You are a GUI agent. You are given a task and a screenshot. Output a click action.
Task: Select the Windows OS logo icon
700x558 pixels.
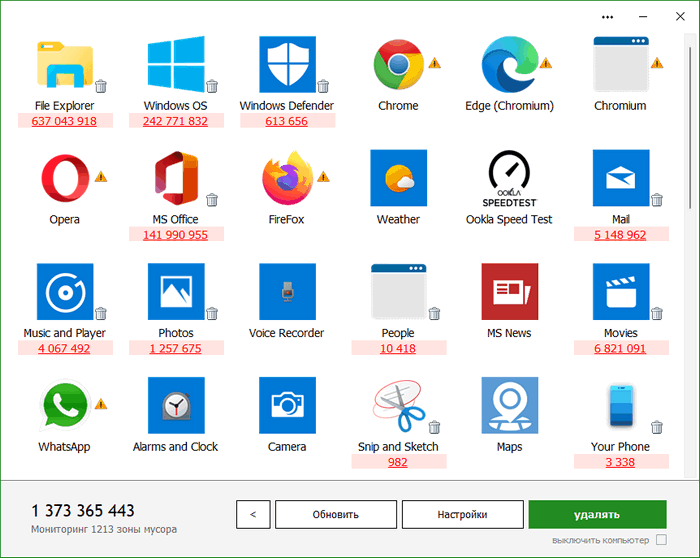coord(176,64)
